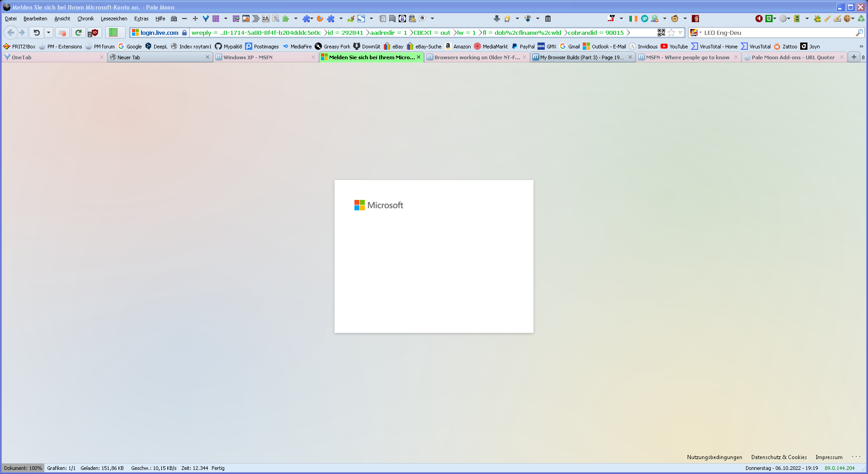Screen dimensions: 868x474
Task: Open the Extras menu
Action: (142, 19)
